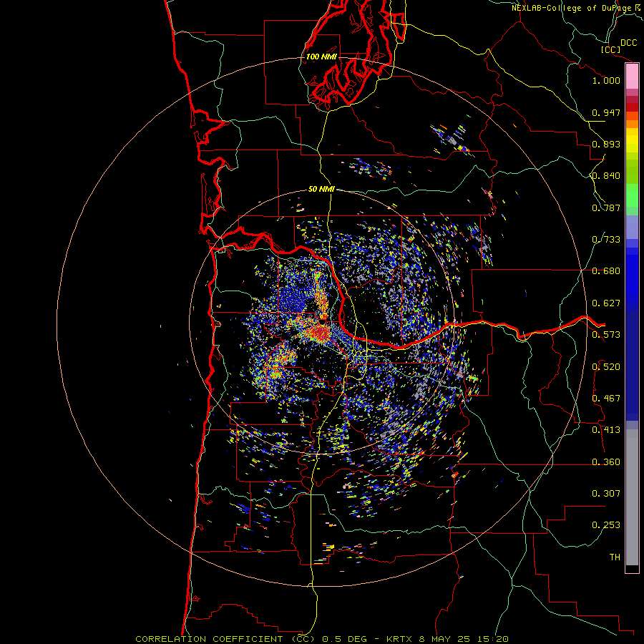Screen dimensions: 644x644
Task: Select the 0.253 legend value
Action: pyautogui.click(x=606, y=525)
